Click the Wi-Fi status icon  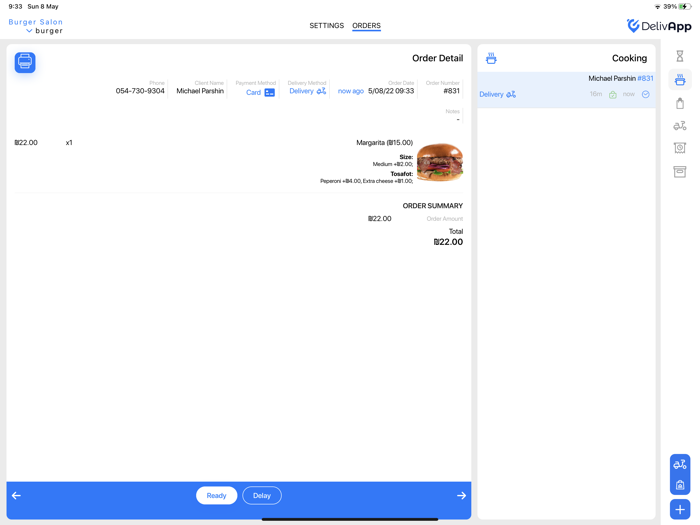pyautogui.click(x=658, y=7)
